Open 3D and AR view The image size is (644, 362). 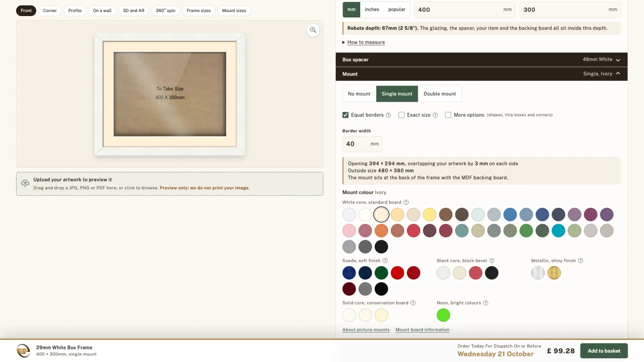(134, 10)
